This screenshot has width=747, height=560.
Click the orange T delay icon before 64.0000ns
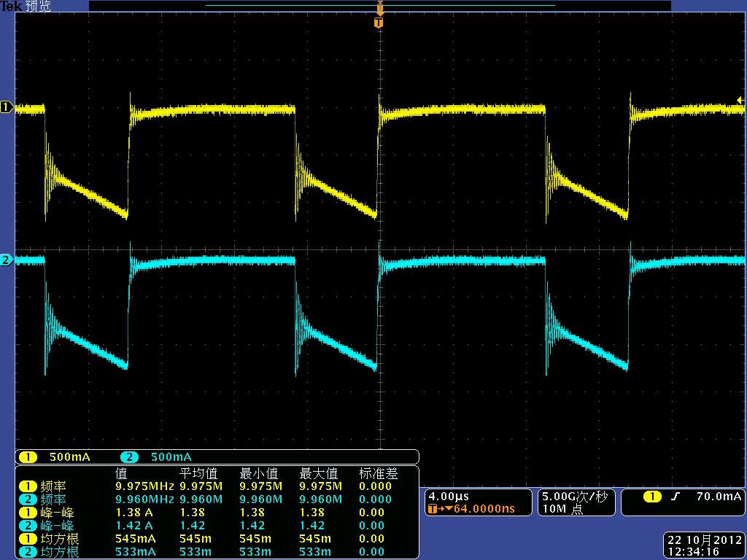tap(433, 508)
